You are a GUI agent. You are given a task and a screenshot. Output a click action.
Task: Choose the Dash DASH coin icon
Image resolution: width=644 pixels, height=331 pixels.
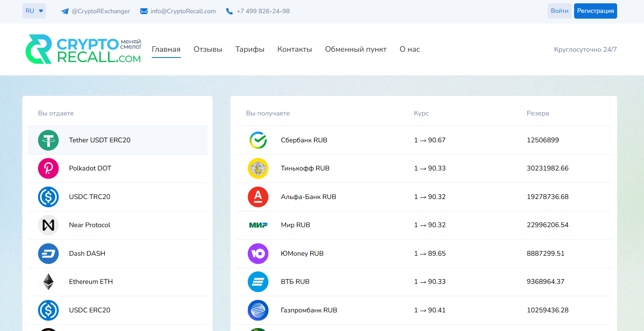pos(48,254)
